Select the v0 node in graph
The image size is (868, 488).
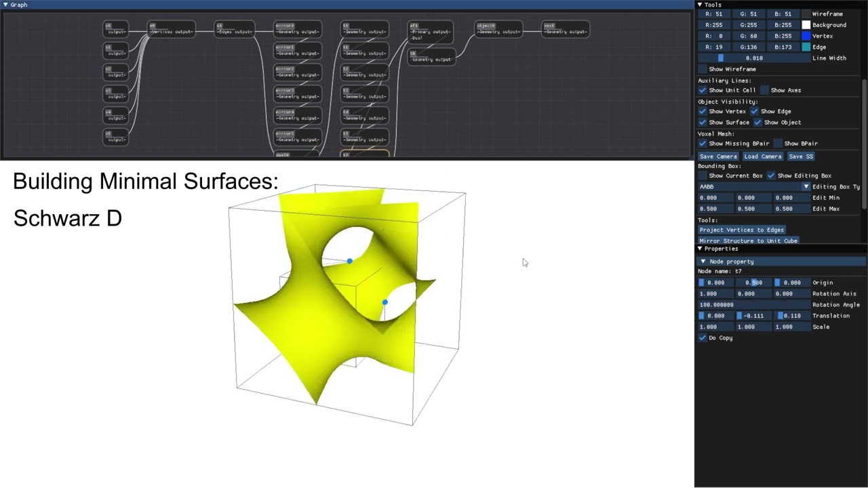click(116, 29)
